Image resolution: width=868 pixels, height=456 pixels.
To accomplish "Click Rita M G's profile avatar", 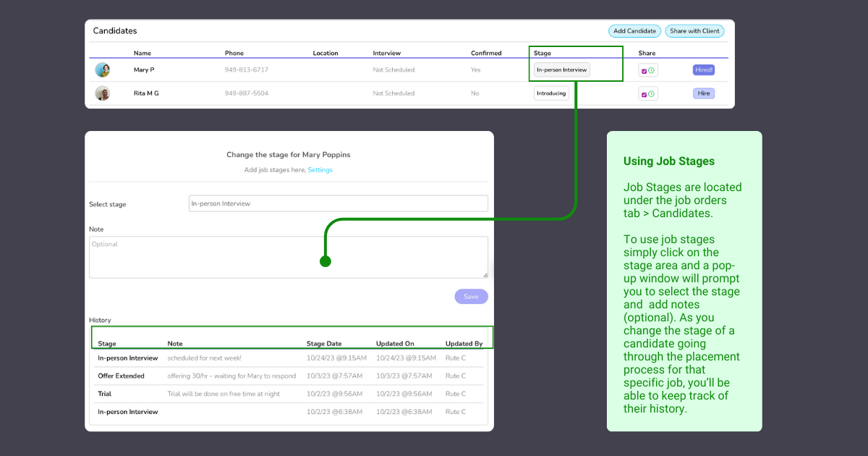I will point(103,93).
